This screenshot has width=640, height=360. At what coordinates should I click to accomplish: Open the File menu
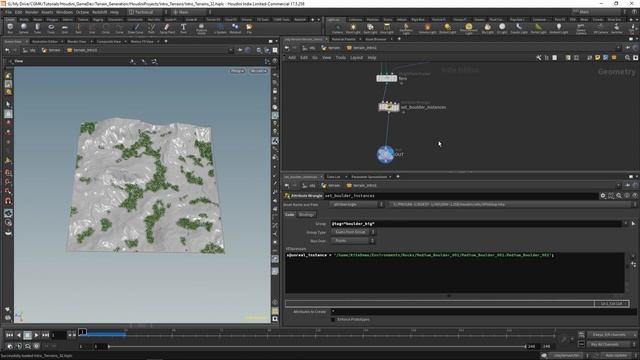pyautogui.click(x=8, y=12)
